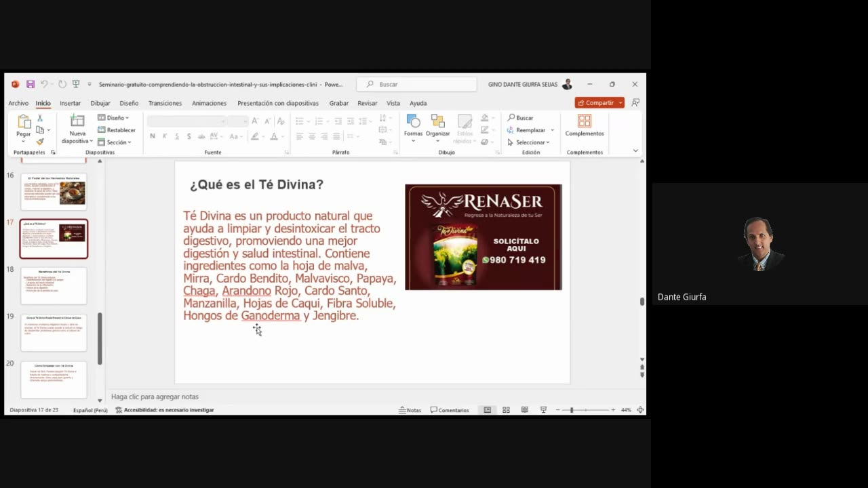Open the font name combo box

pos(186,121)
